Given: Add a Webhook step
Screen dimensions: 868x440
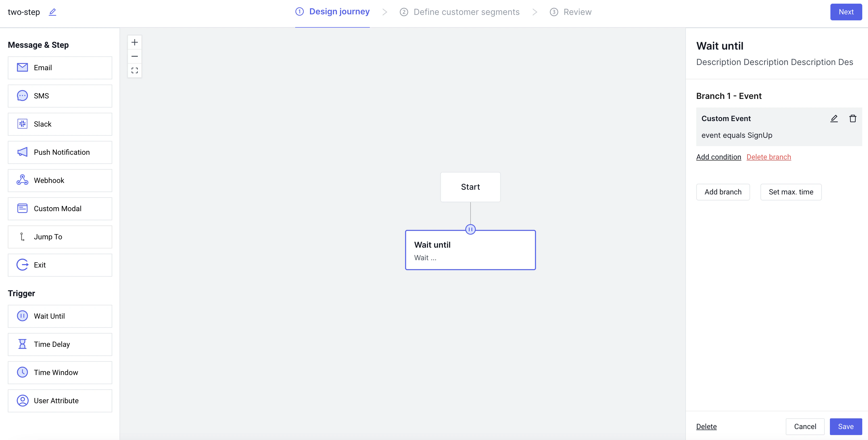Looking at the screenshot, I should click(x=60, y=180).
